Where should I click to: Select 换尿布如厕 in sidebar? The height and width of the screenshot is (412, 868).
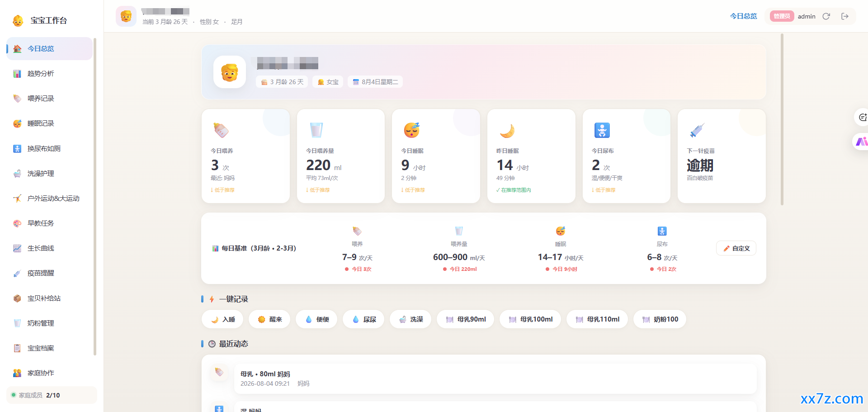point(49,148)
